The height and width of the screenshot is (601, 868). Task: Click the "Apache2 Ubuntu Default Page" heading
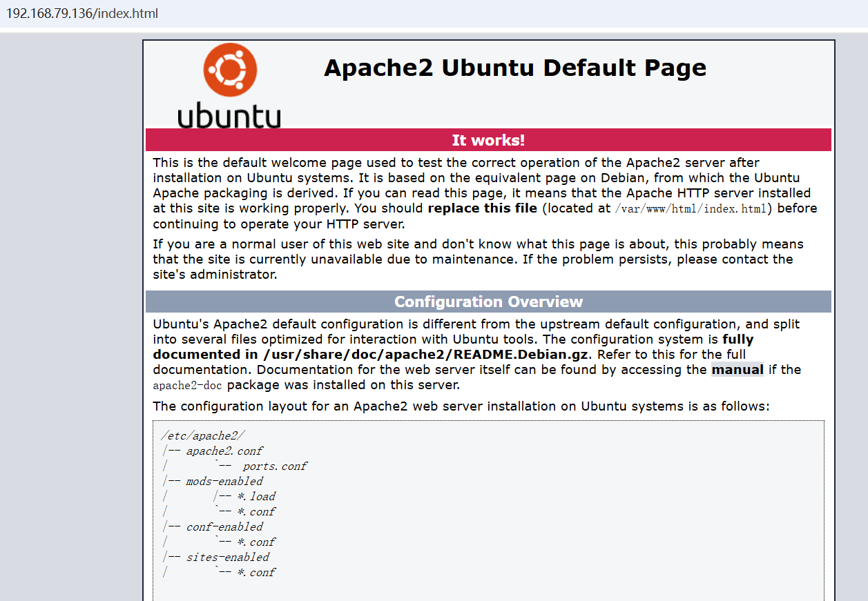click(515, 68)
